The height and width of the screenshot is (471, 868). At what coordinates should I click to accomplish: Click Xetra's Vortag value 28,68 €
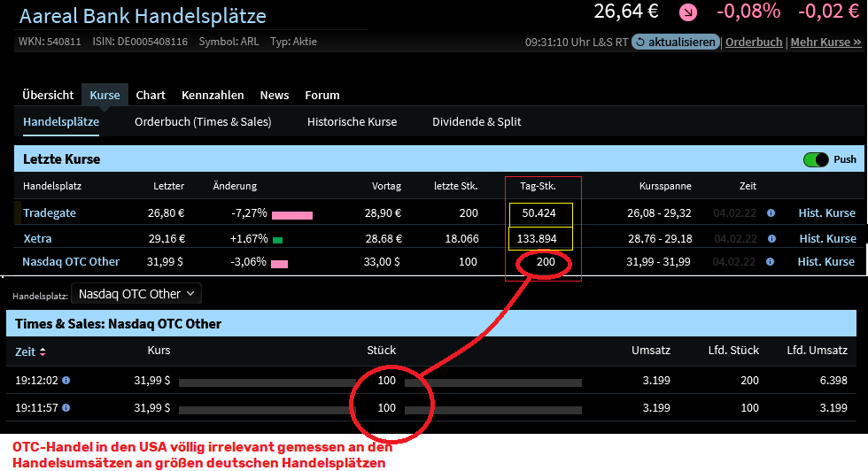coord(384,238)
